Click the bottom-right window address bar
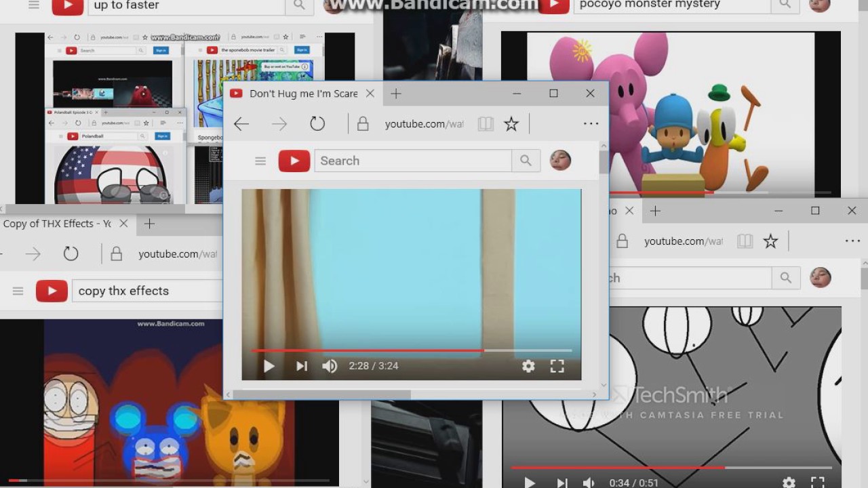Viewport: 868px width, 488px height. click(x=684, y=241)
